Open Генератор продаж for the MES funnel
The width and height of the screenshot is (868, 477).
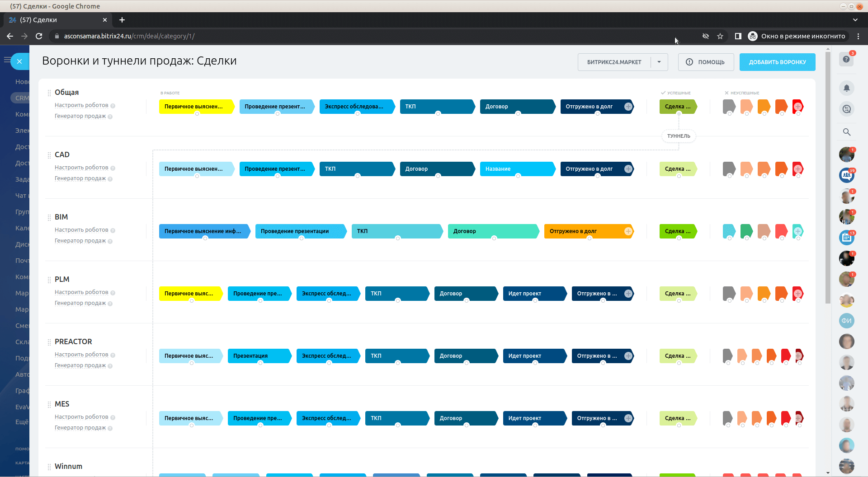pos(80,428)
